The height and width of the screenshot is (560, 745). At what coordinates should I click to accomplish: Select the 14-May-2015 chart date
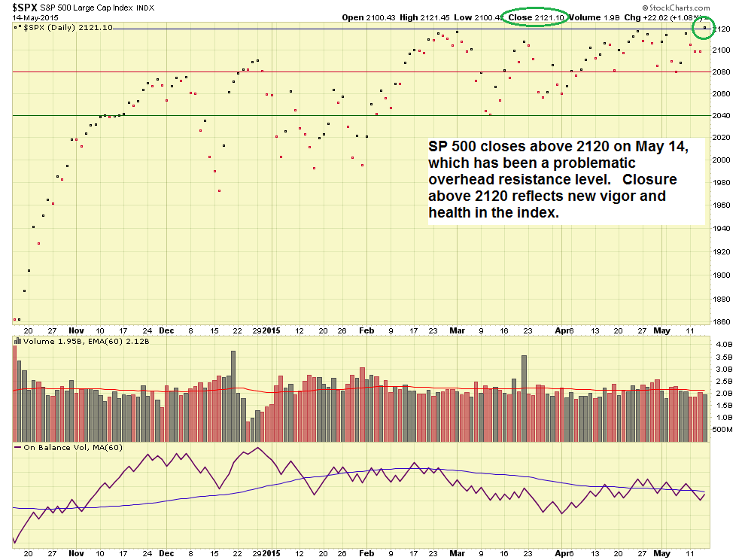(35, 18)
